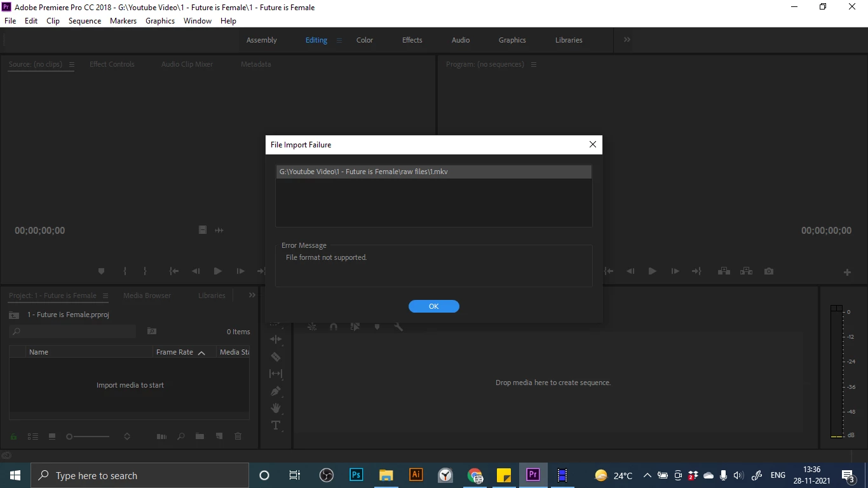Screen dimensions: 868x488
Task: Switch to Audio workspace
Action: [461, 40]
